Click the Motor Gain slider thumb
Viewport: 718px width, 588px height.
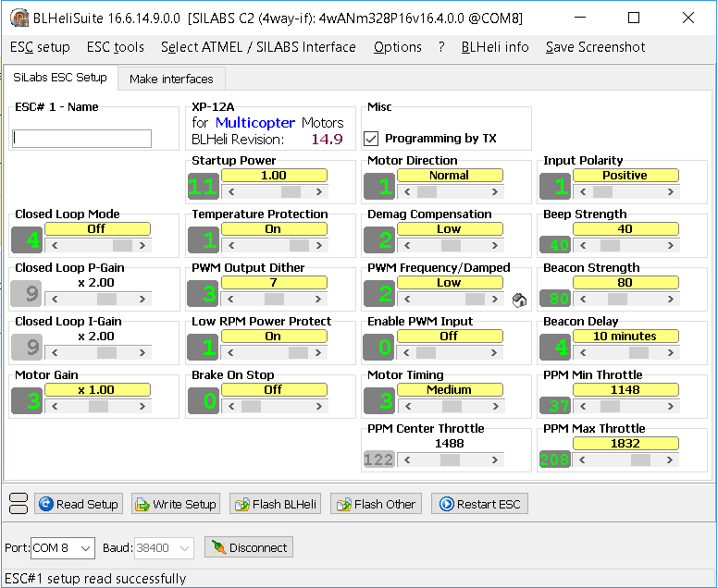[x=98, y=407]
